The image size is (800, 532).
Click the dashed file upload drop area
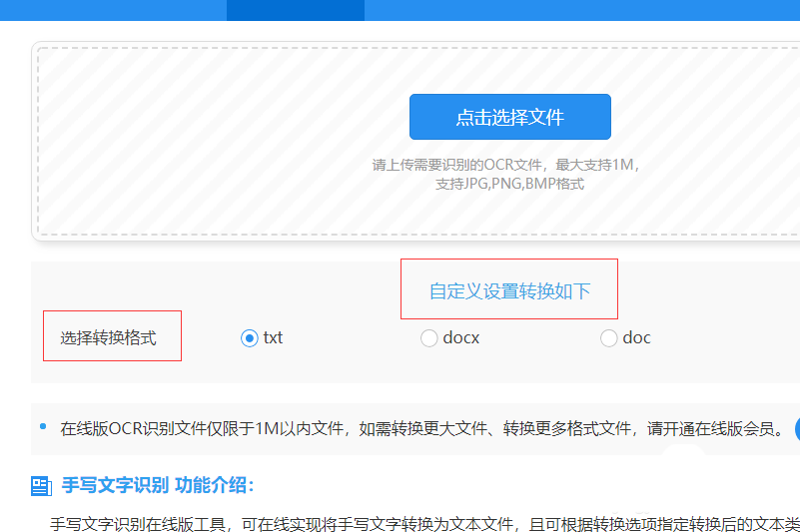[418, 142]
